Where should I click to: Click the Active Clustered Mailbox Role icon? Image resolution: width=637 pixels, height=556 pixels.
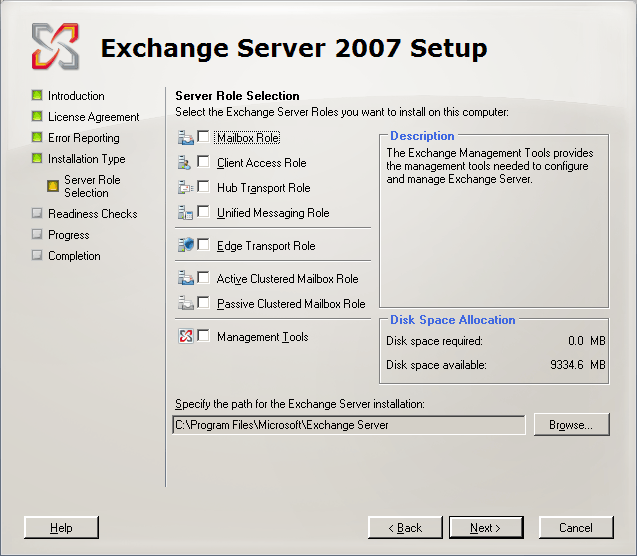coord(186,278)
